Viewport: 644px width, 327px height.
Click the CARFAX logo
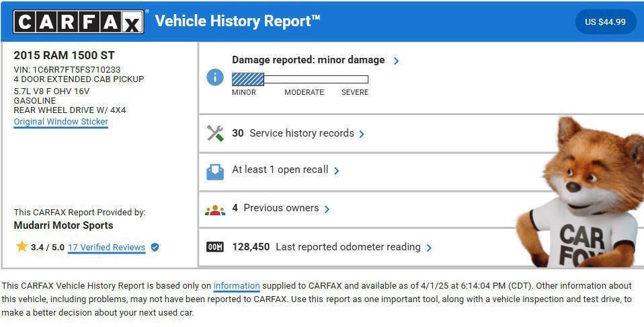tap(78, 22)
